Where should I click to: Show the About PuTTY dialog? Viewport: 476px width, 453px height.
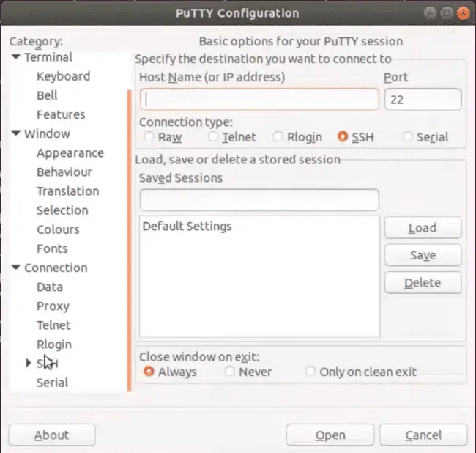[52, 435]
